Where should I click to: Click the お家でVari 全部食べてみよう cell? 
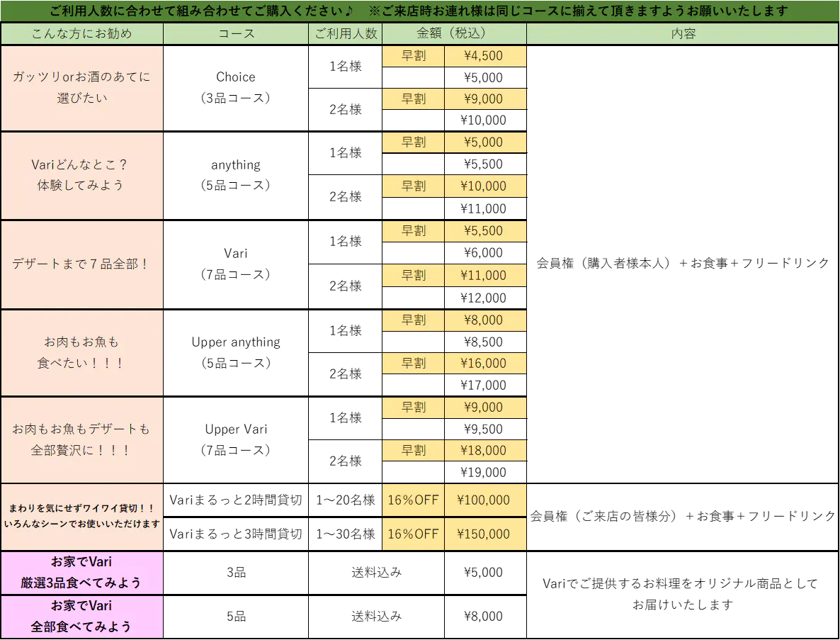click(81, 617)
